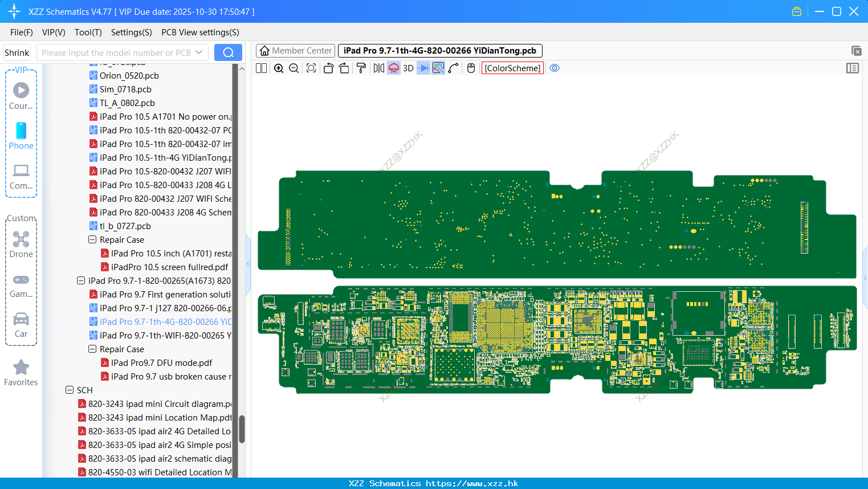Open the Member Center tab
Viewport: 868px width, 489px height.
pyautogui.click(x=295, y=51)
